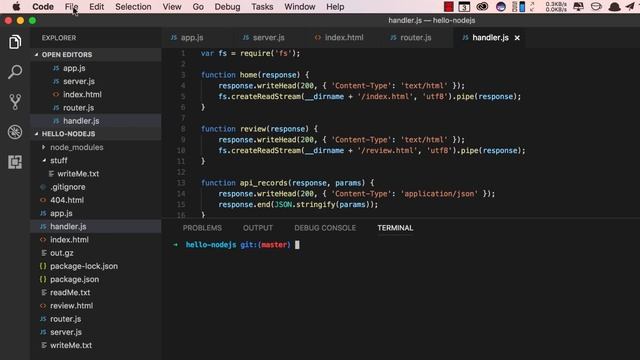Open the Debug menu

click(x=227, y=7)
